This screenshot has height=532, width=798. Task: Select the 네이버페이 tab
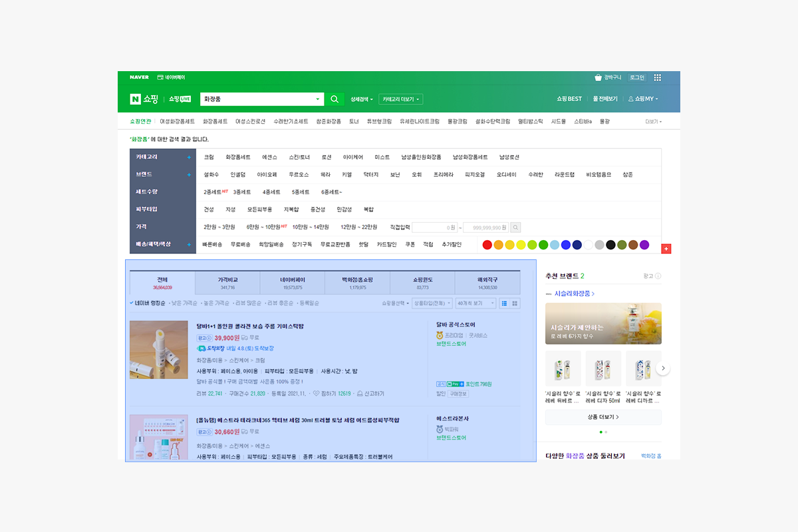pos(293,283)
